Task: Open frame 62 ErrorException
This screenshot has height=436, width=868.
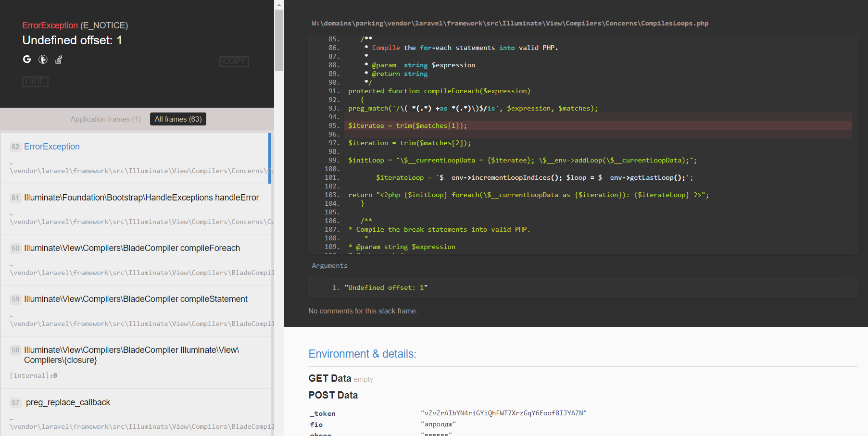Action: (135, 158)
